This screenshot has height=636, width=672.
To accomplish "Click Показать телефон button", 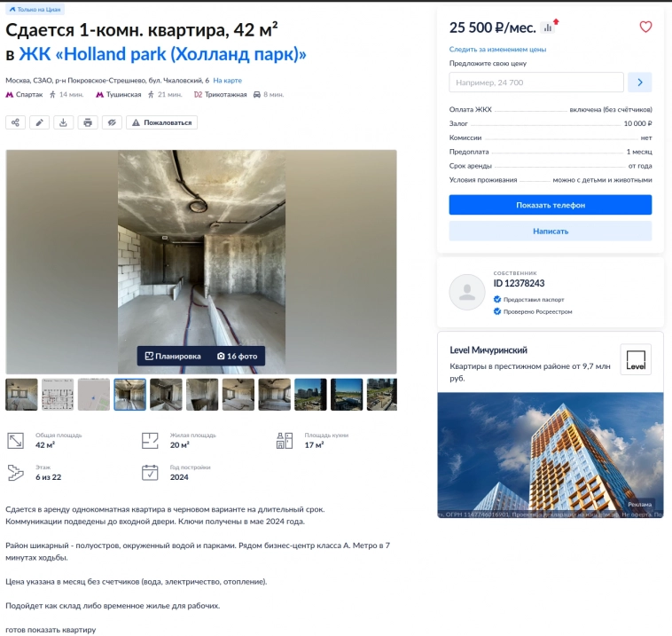I will 551,205.
